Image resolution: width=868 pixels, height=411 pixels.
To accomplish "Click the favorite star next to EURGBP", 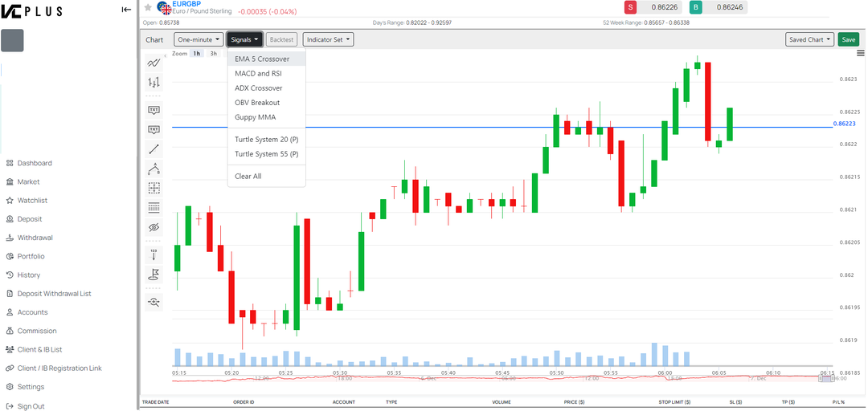I will pyautogui.click(x=148, y=8).
